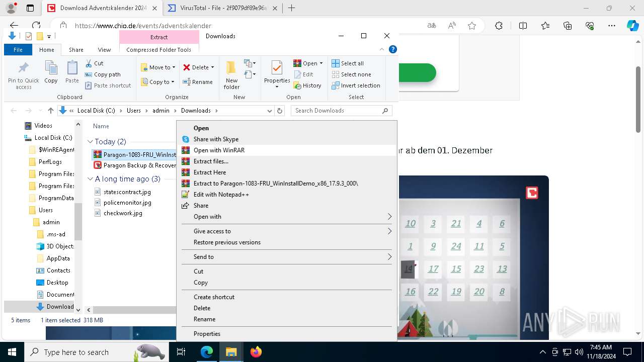Open Edge settings and more menu
The width and height of the screenshot is (644, 362).
point(612,26)
